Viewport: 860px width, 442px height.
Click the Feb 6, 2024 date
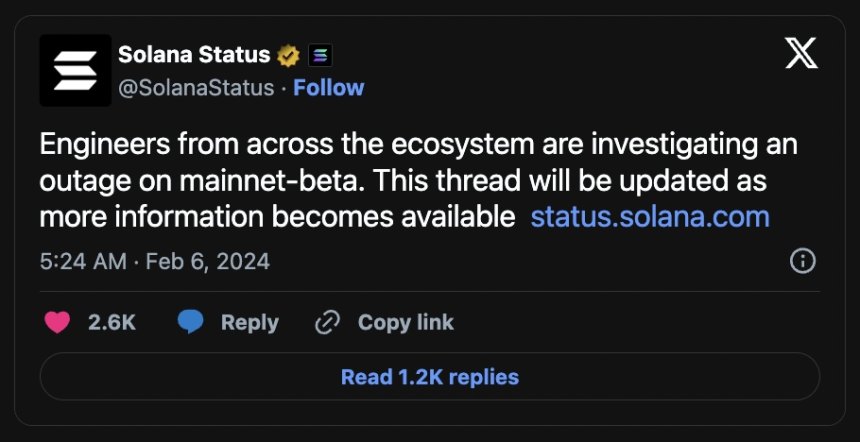(208, 262)
